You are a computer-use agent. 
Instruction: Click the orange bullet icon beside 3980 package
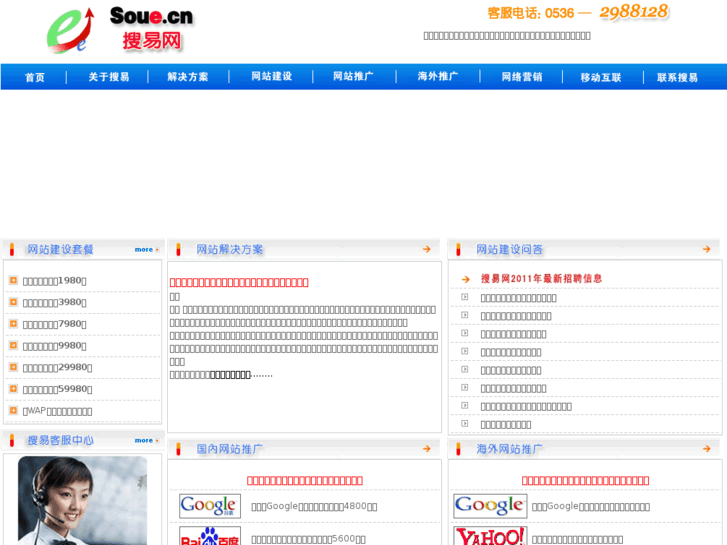pyautogui.click(x=13, y=302)
